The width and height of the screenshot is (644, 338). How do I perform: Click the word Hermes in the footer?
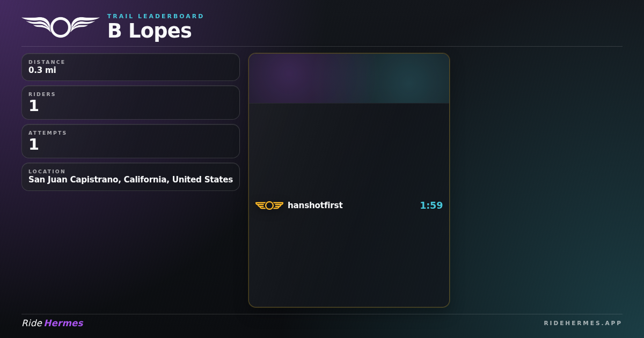pos(64,323)
